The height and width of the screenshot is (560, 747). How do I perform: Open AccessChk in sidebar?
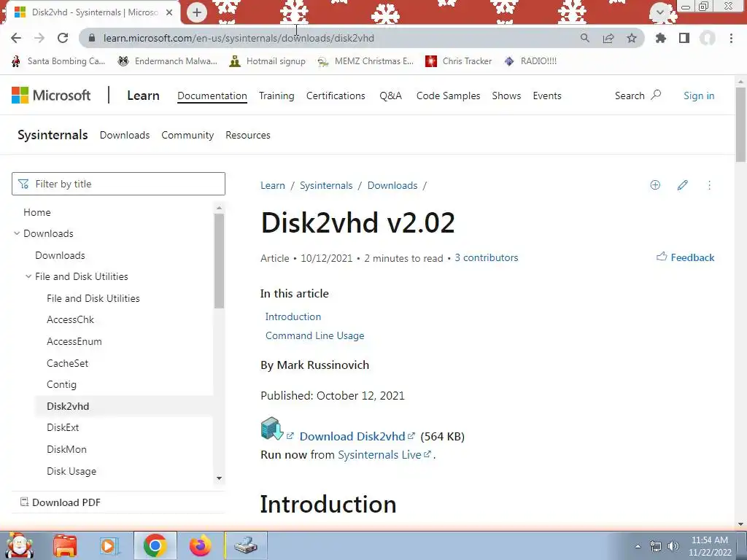click(70, 319)
